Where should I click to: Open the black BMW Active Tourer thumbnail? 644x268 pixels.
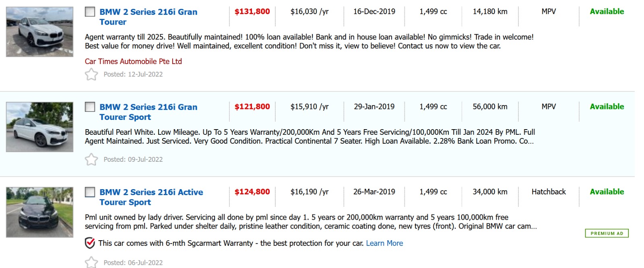pos(39,212)
